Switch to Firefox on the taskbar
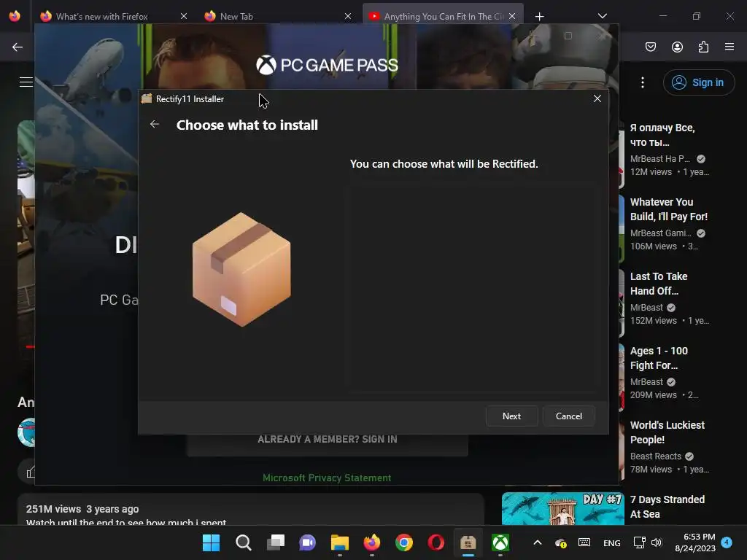The height and width of the screenshot is (560, 747). pyautogui.click(x=371, y=542)
